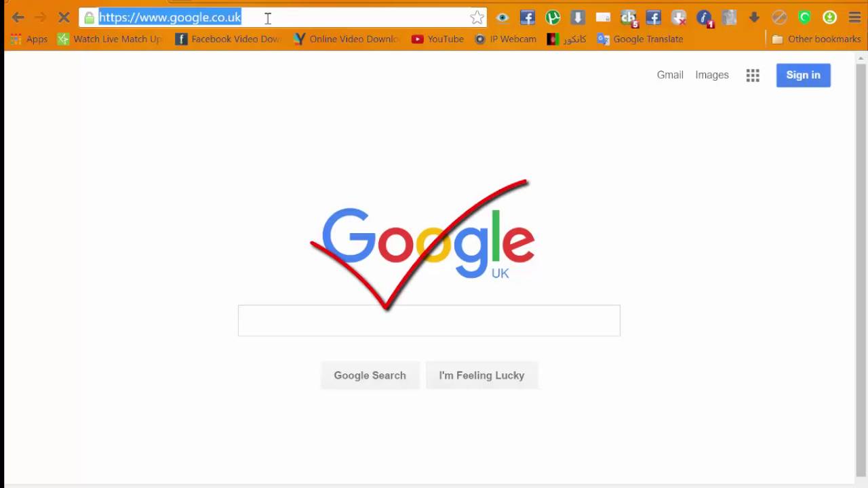Click the Google Search button

pyautogui.click(x=370, y=375)
